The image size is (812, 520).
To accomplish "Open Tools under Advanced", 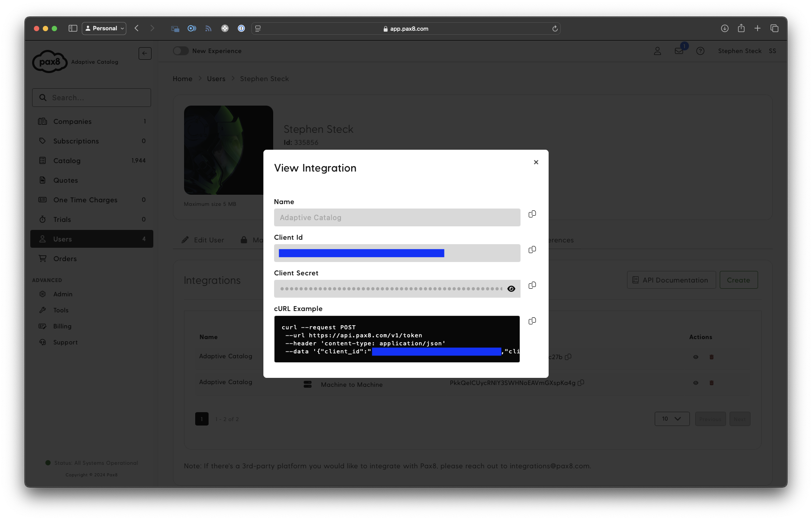I will click(61, 310).
